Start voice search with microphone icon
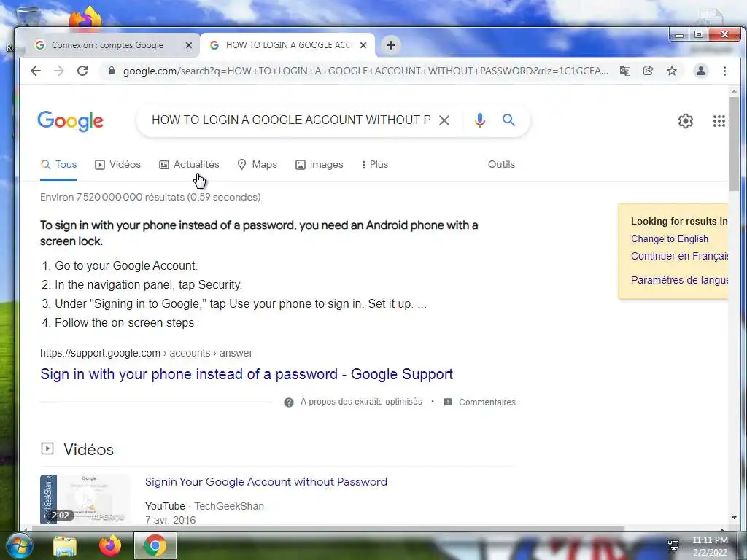Viewport: 747px width, 560px height. coord(480,120)
